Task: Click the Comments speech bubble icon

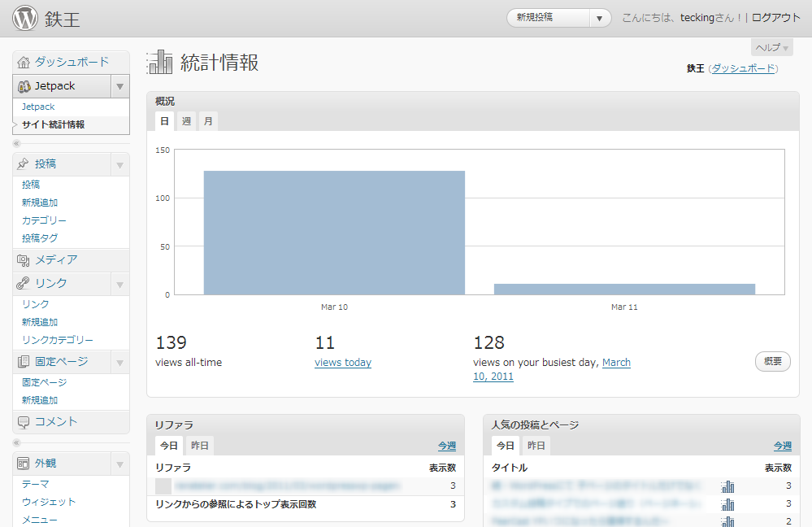Action: click(24, 422)
